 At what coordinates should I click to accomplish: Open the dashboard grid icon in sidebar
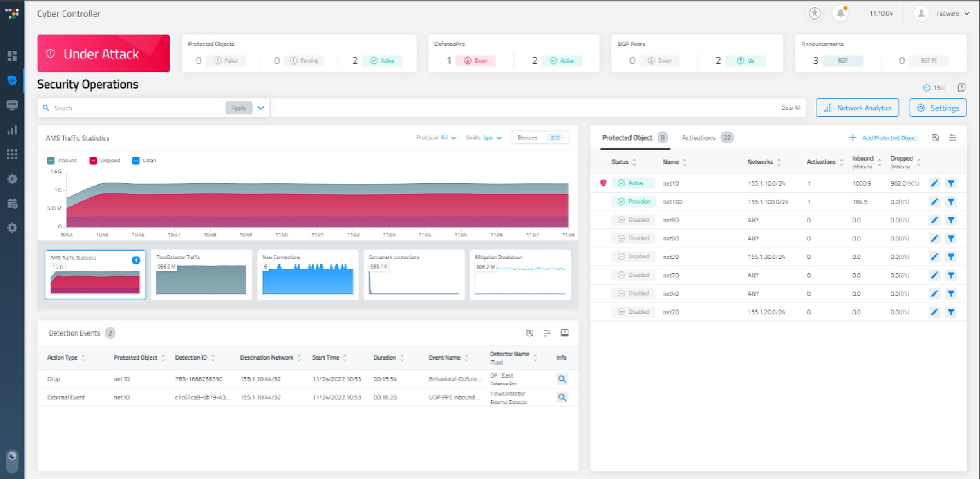12,56
